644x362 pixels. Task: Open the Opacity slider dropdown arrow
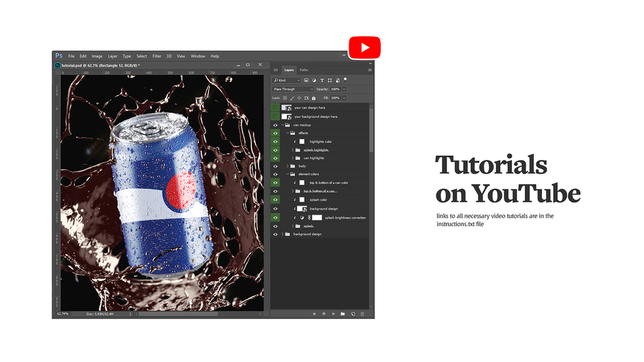344,89
